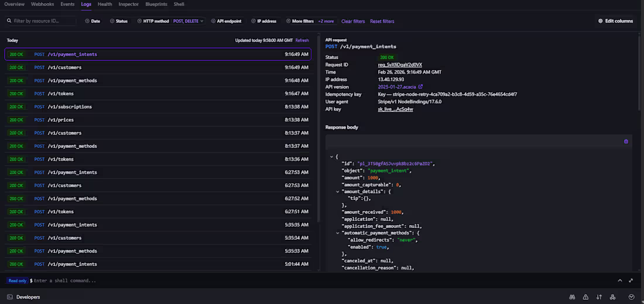This screenshot has width=644, height=304.
Task: Open the binoculars icon in bottom bar
Action: point(572,297)
